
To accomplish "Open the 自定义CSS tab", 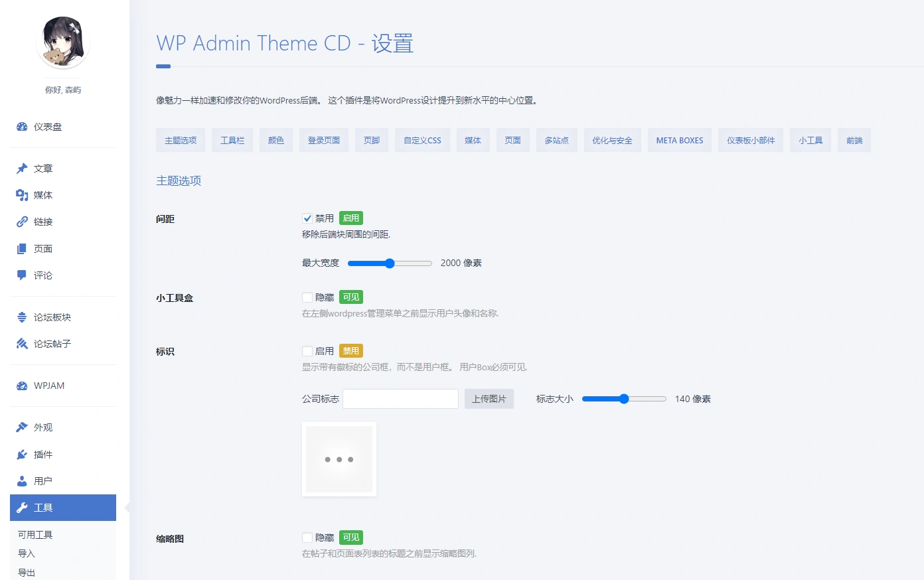I will coord(422,140).
